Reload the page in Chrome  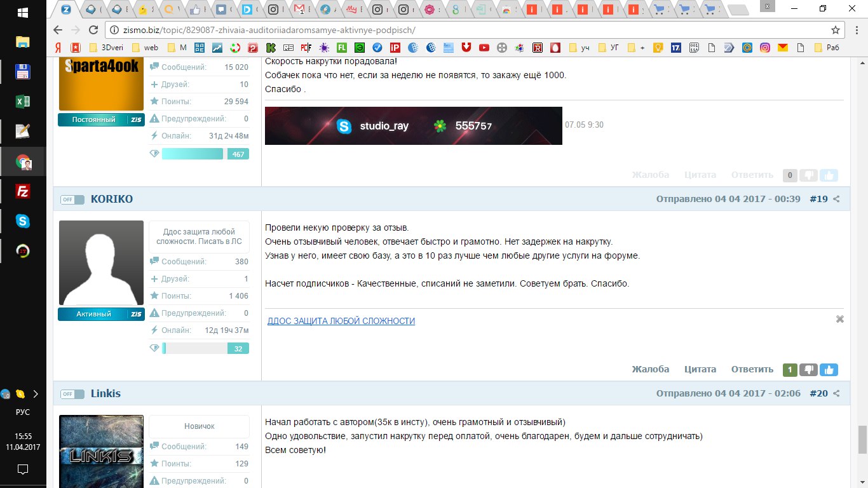point(93,30)
